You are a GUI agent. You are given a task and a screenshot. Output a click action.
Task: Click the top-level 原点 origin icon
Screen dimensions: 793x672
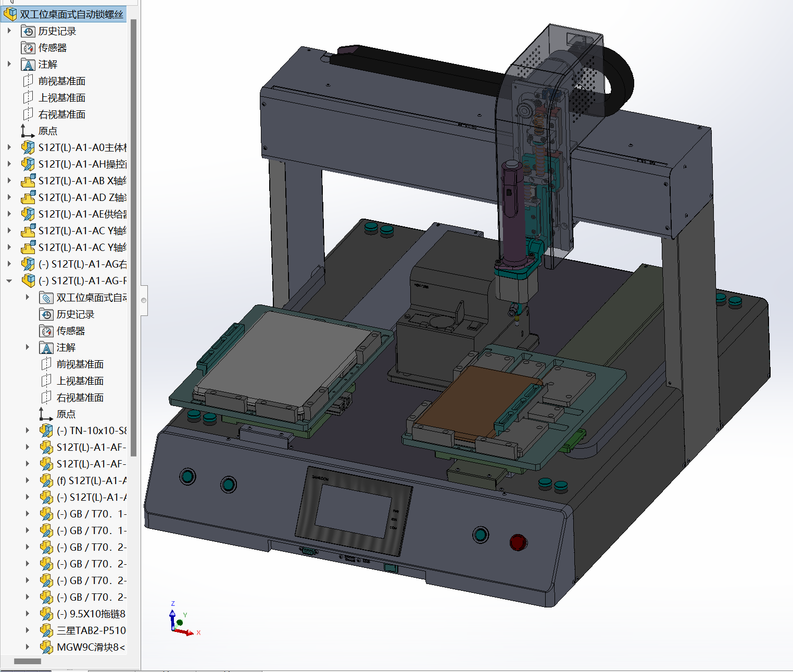coord(28,131)
